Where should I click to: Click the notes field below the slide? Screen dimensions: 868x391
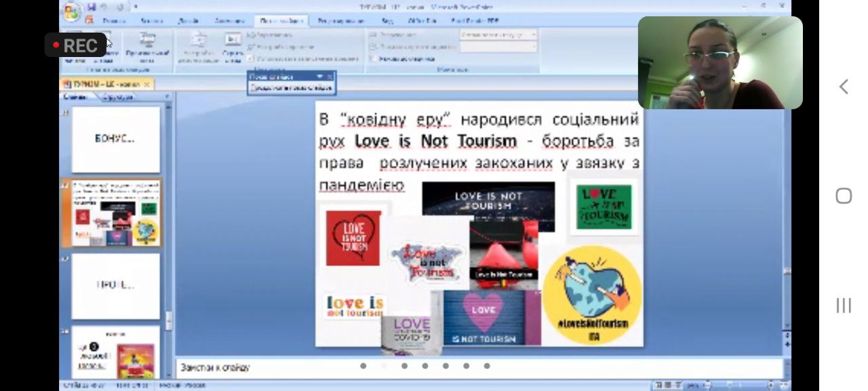click(x=475, y=367)
